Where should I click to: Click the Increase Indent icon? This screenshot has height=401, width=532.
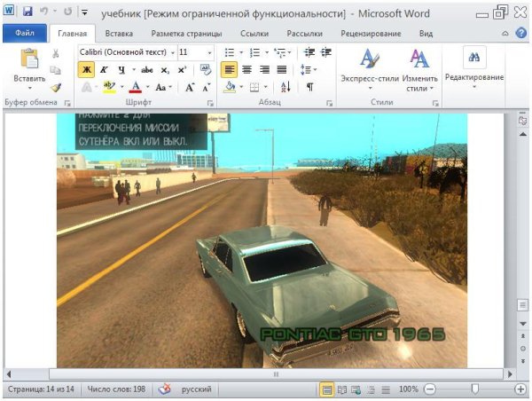(x=326, y=52)
